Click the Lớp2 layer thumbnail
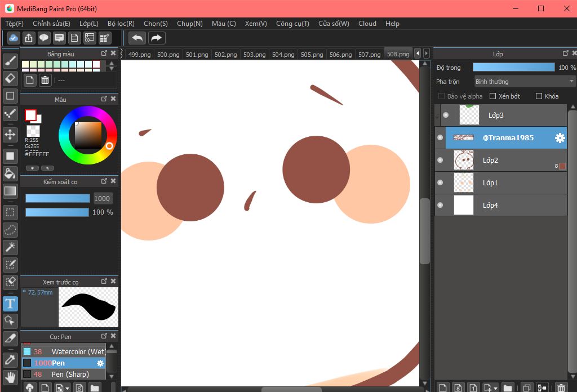 464,161
